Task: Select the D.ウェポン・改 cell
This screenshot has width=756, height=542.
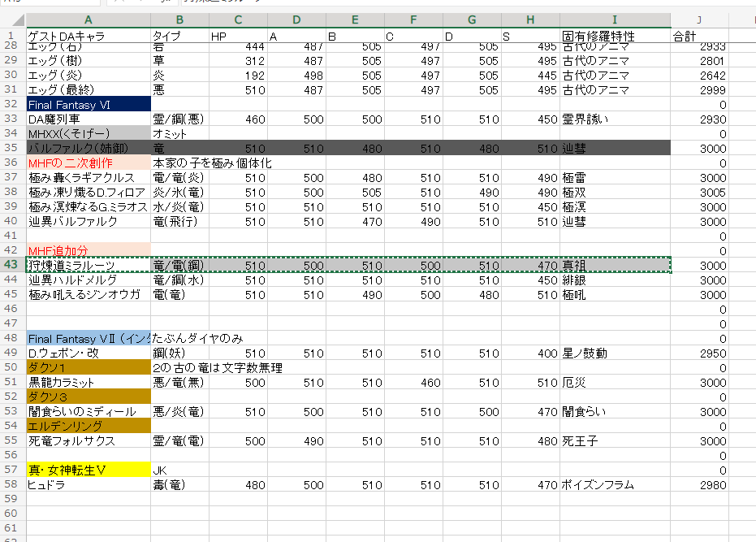Action: (89, 353)
